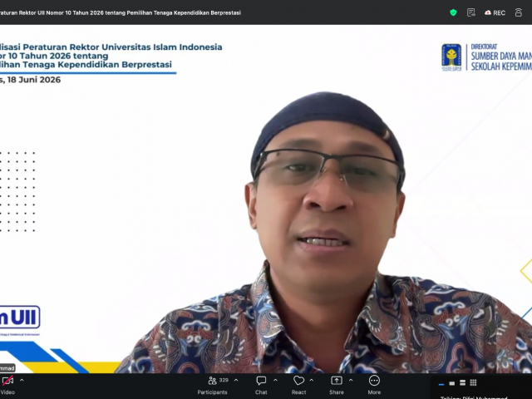
Task: Switch to grid thumbnail view icon
Action: pyautogui.click(x=473, y=382)
